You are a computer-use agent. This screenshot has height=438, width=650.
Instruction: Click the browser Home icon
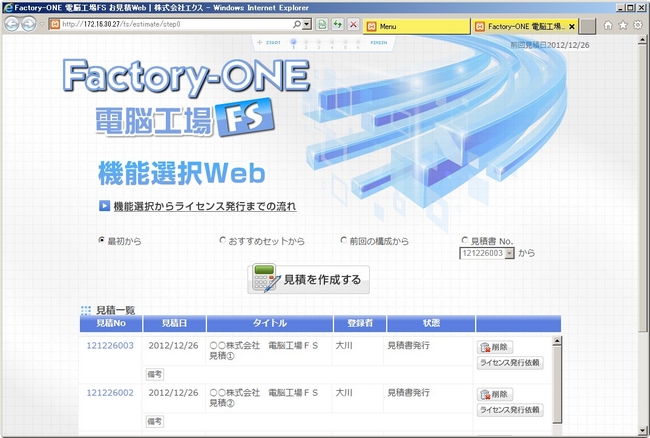pyautogui.click(x=608, y=25)
